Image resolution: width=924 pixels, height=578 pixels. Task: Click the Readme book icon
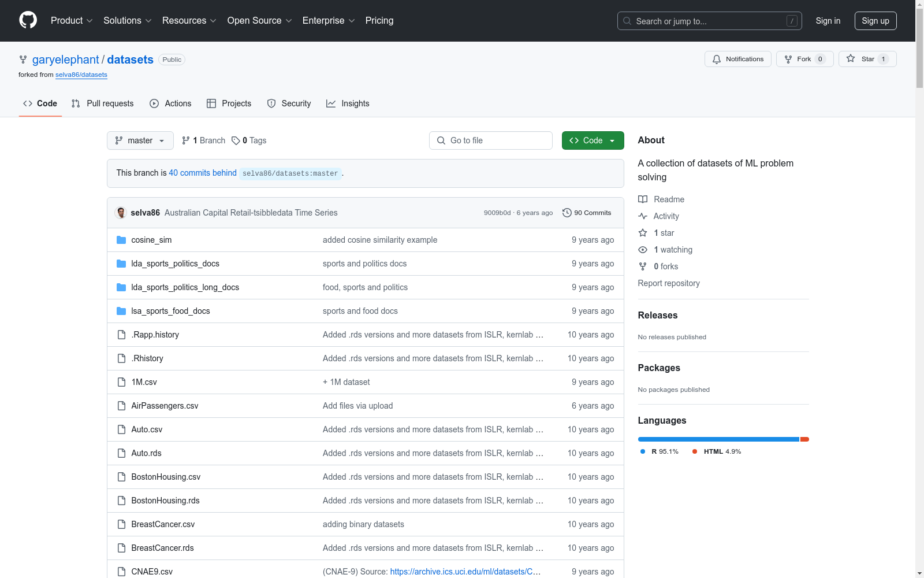[643, 199]
